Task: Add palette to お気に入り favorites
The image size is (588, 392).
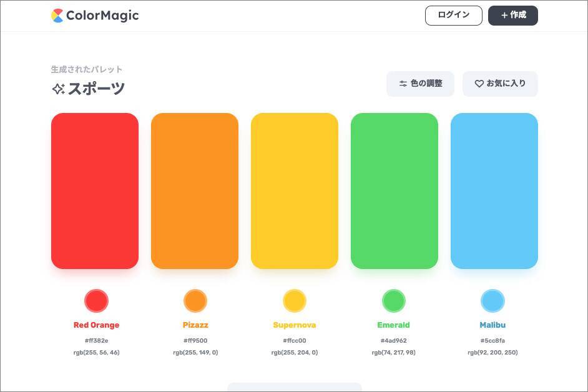Action: [500, 84]
